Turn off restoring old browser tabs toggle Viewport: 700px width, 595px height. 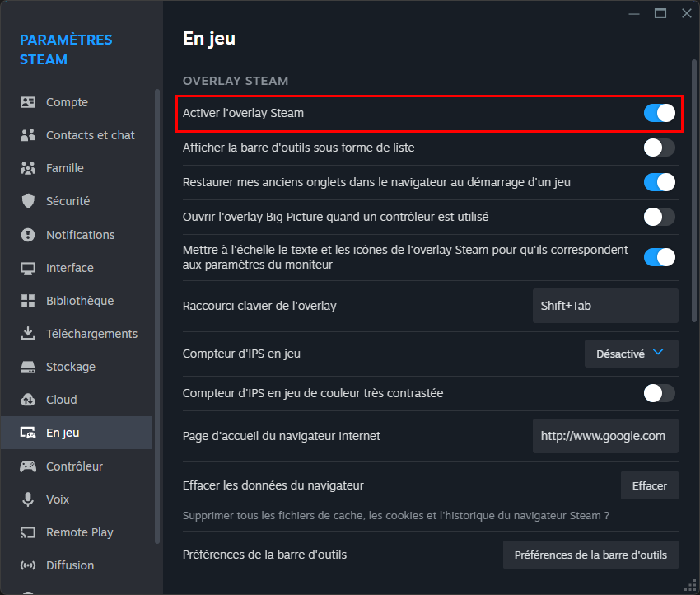(659, 182)
